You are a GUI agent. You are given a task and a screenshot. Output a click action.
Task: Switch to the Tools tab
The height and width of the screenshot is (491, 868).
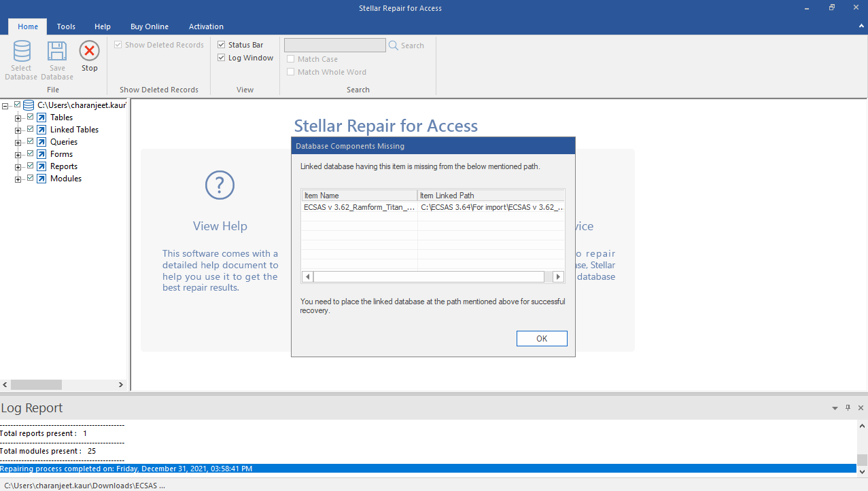pyautogui.click(x=66, y=26)
